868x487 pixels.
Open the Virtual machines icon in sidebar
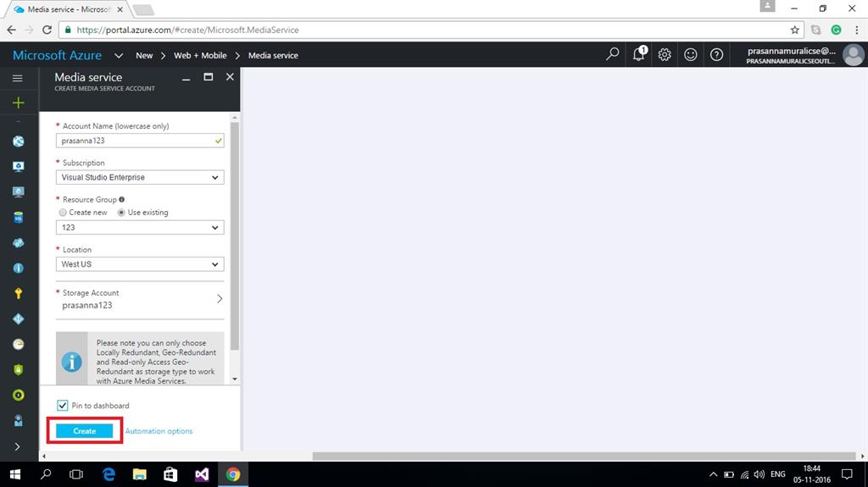19,167
